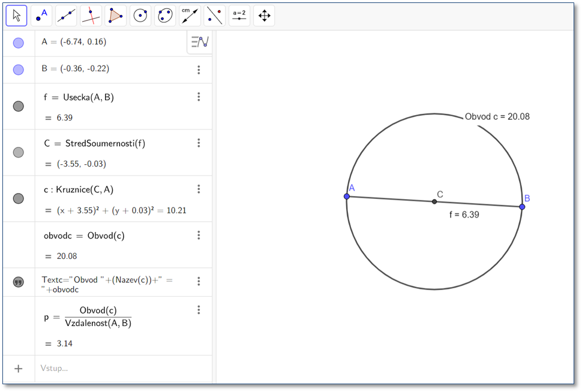Select the Ellipse conic tool
The image size is (582, 392).
pos(165,16)
